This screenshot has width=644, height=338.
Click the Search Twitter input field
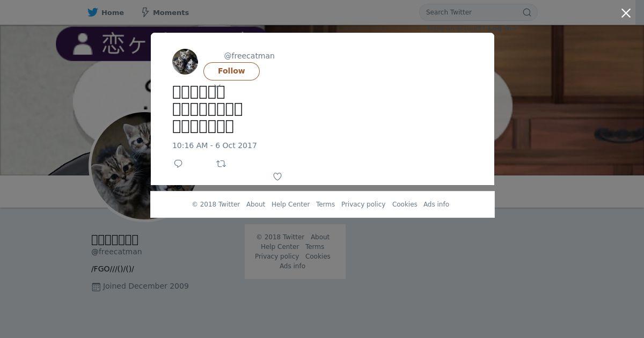pos(471,12)
